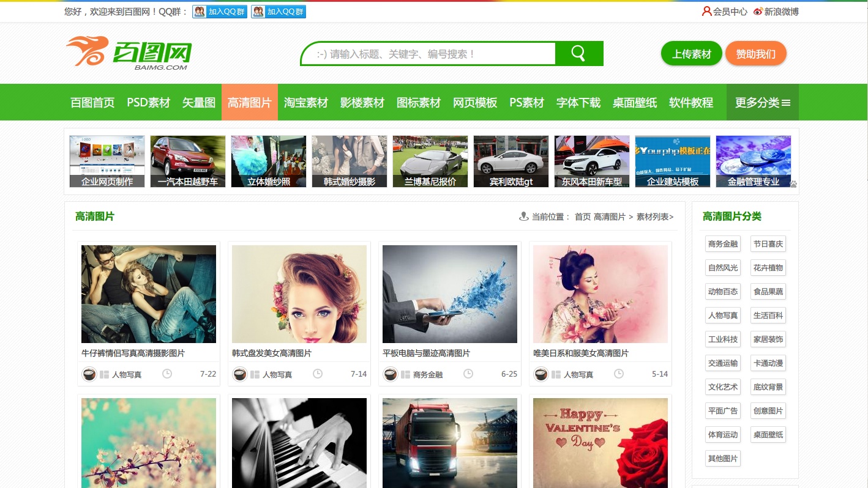Open PSD素材 nav item
This screenshot has height=488, width=868.
pos(148,102)
